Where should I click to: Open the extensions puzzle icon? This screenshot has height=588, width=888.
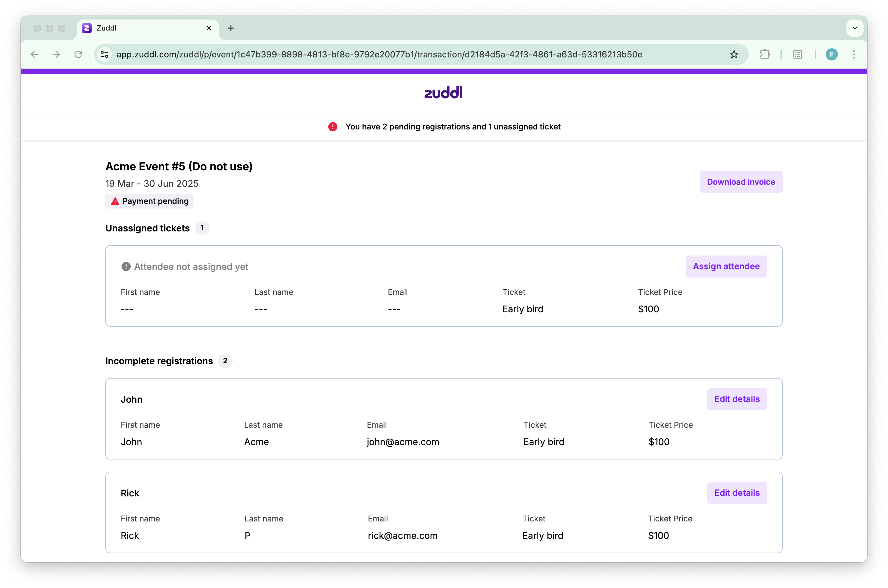(765, 54)
